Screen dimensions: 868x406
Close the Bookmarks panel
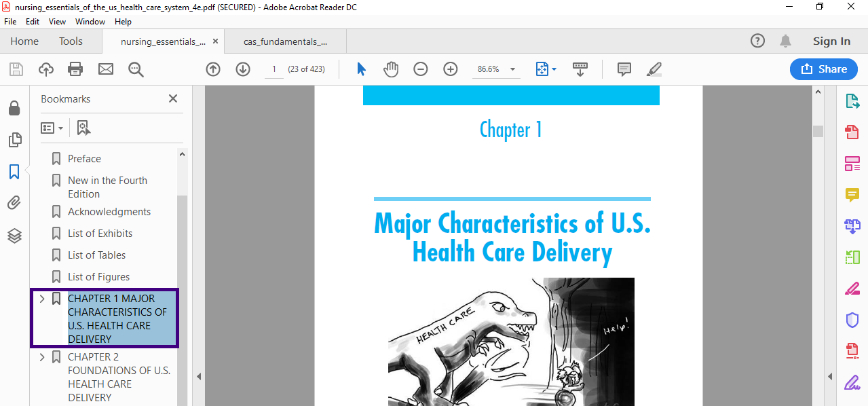(173, 98)
